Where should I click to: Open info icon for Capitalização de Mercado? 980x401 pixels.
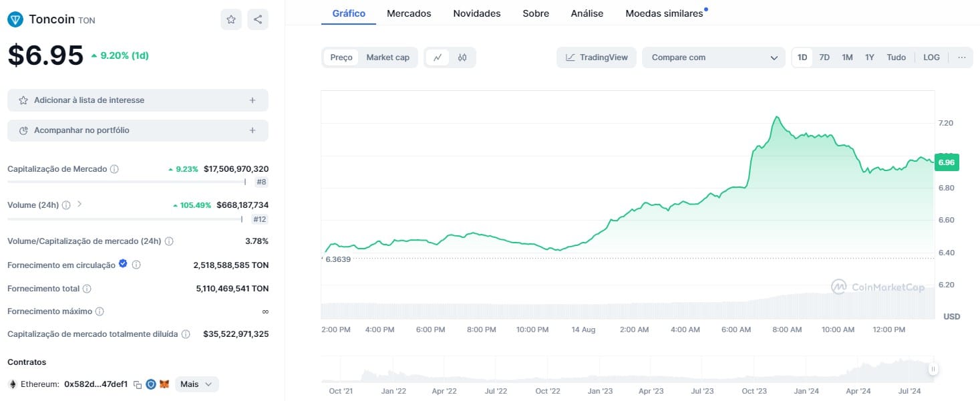(114, 169)
